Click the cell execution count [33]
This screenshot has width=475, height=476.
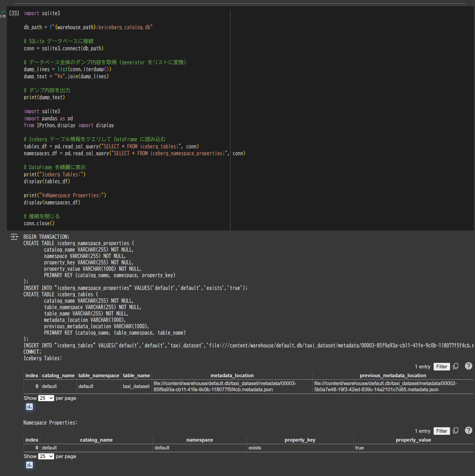click(x=14, y=13)
